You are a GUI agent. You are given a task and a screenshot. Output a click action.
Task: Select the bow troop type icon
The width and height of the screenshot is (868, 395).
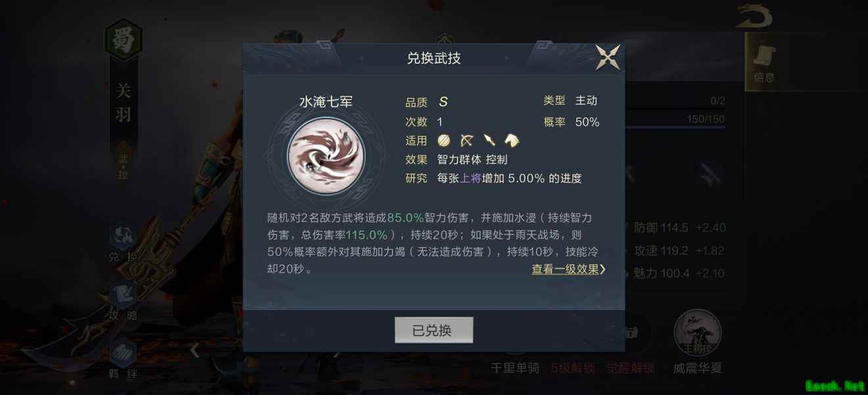466,140
